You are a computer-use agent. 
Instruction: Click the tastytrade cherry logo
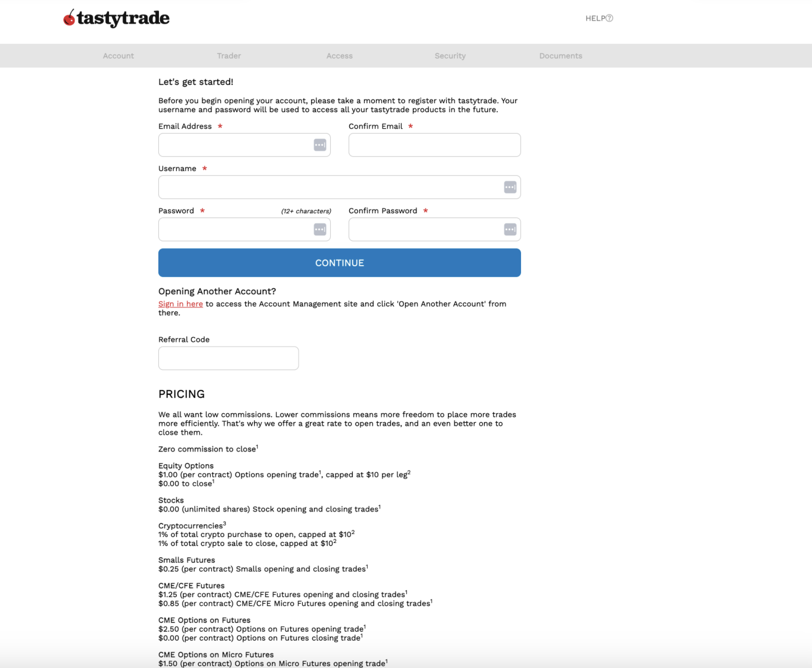tap(117, 18)
